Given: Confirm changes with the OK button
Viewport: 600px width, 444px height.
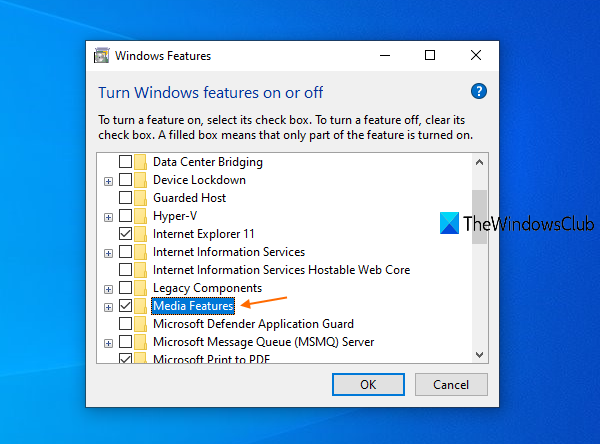Looking at the screenshot, I should [x=368, y=384].
